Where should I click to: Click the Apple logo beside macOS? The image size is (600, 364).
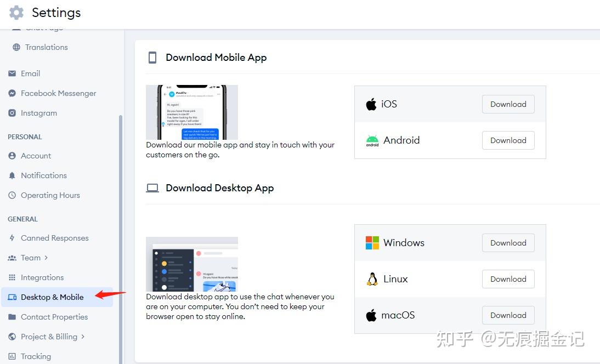pos(371,315)
